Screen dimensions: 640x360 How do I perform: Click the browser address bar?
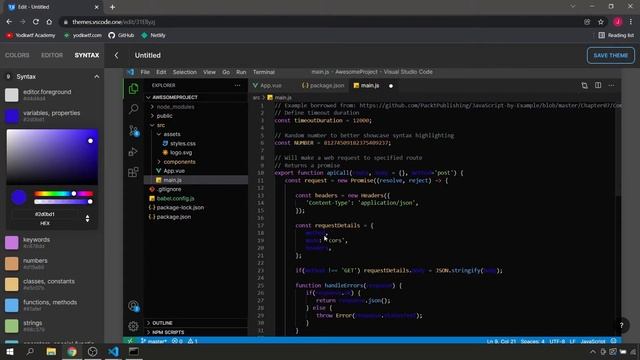coord(318,22)
